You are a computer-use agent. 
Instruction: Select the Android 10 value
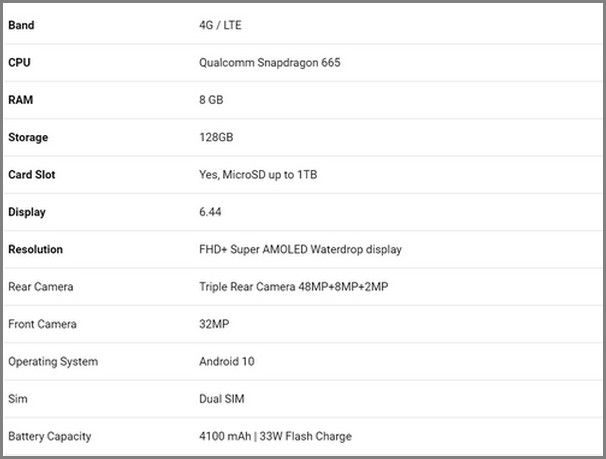[227, 361]
